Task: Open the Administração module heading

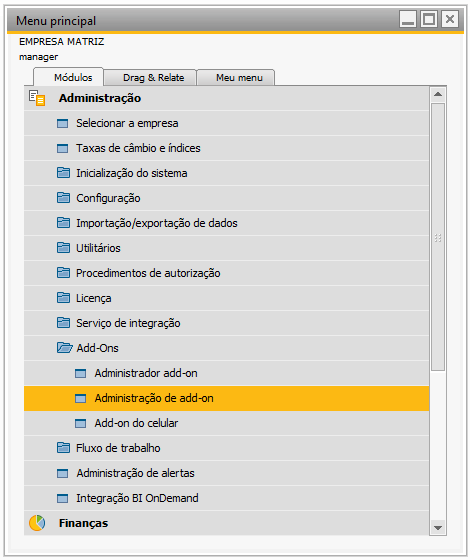Action: pos(100,98)
